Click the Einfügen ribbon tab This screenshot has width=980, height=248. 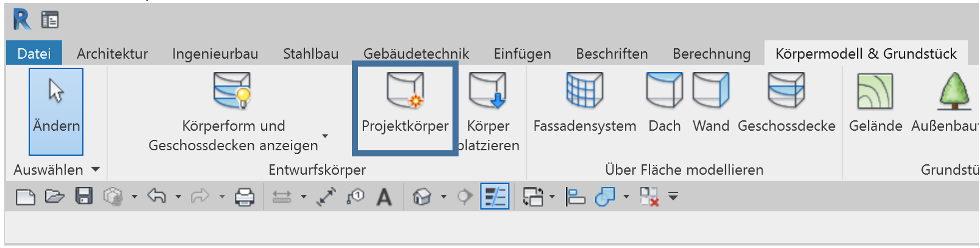pos(522,54)
